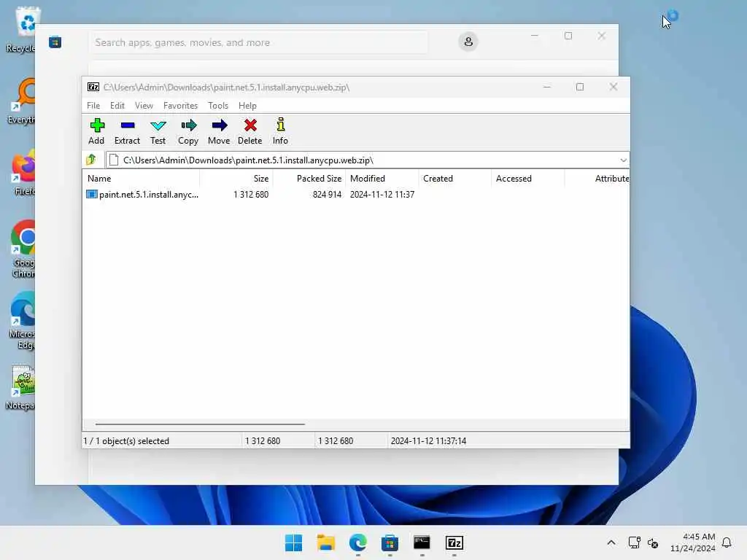Expand the address path dropdown arrow

623,160
